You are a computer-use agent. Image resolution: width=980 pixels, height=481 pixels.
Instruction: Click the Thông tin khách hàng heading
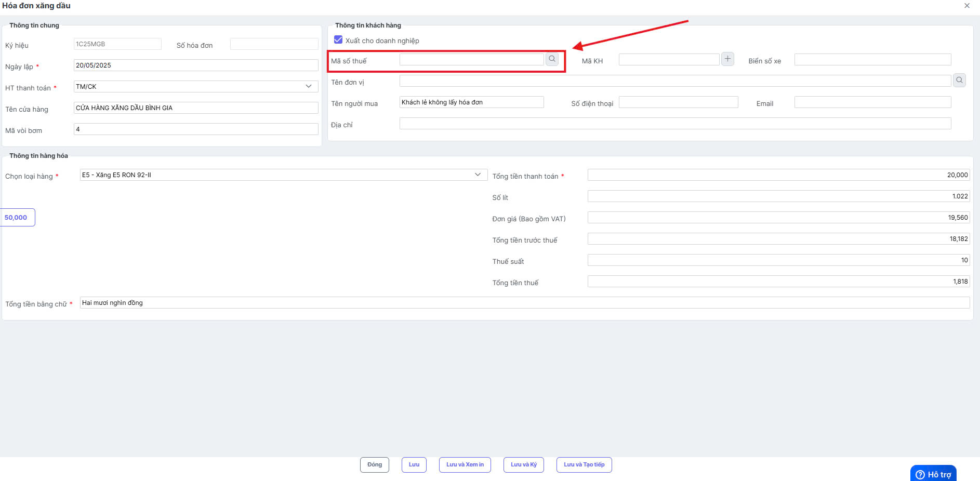(368, 25)
